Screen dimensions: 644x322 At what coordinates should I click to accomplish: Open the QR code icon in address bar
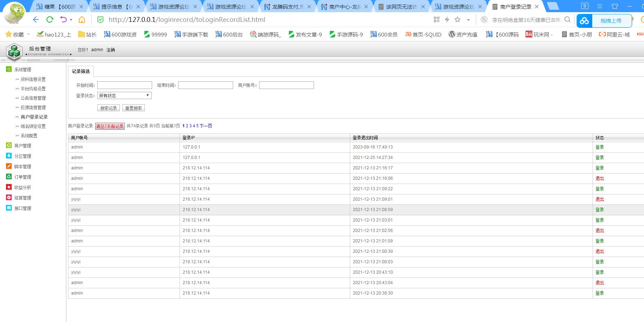pyautogui.click(x=437, y=20)
